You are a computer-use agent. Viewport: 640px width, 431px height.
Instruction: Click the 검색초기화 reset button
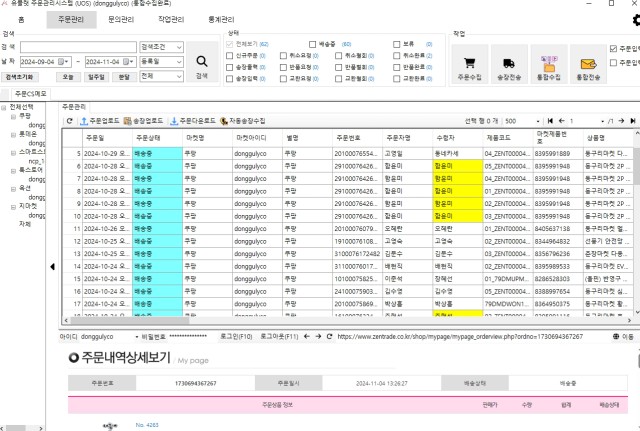[x=20, y=76]
